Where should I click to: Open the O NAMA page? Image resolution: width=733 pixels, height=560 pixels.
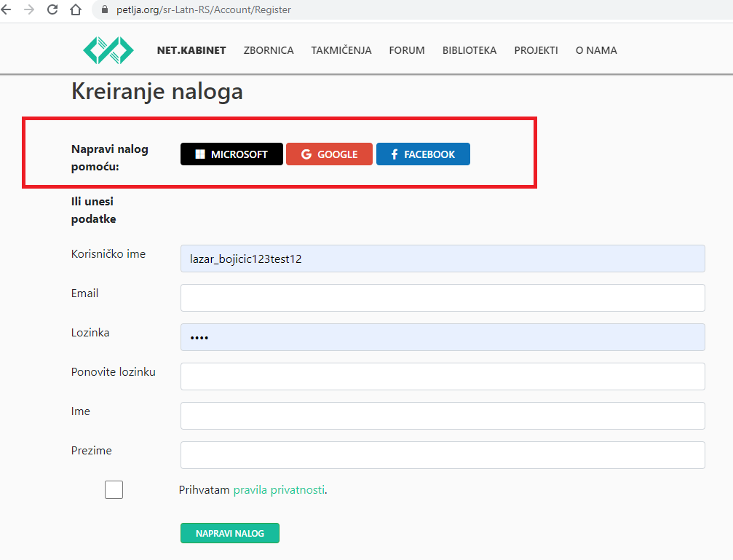click(x=596, y=50)
